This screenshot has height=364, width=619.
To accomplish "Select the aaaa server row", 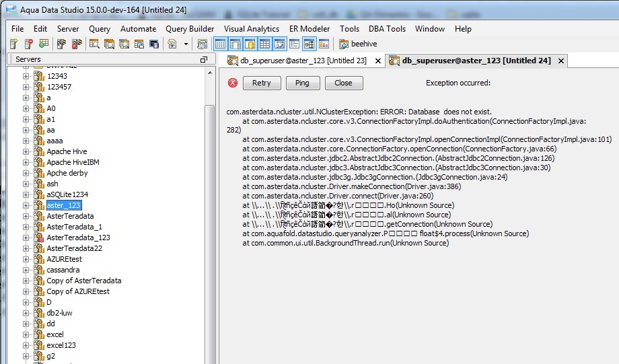I will [54, 141].
